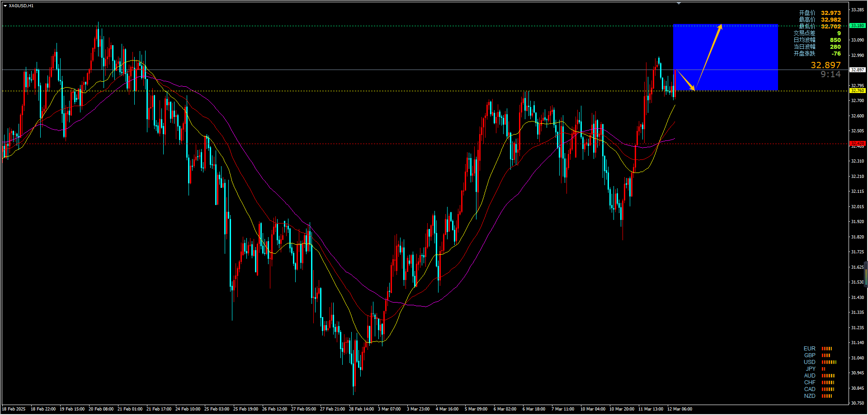Click the 开盘价 32.973 open price readout

[820, 13]
